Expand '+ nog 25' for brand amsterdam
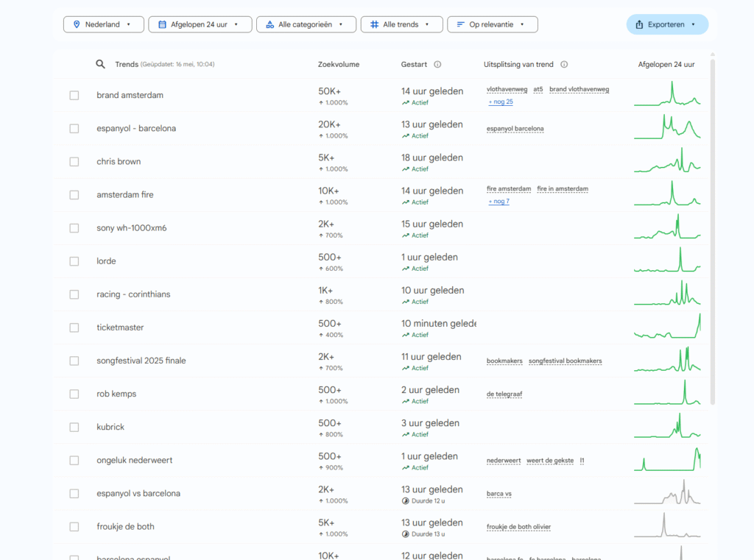This screenshot has width=754, height=560. click(501, 102)
